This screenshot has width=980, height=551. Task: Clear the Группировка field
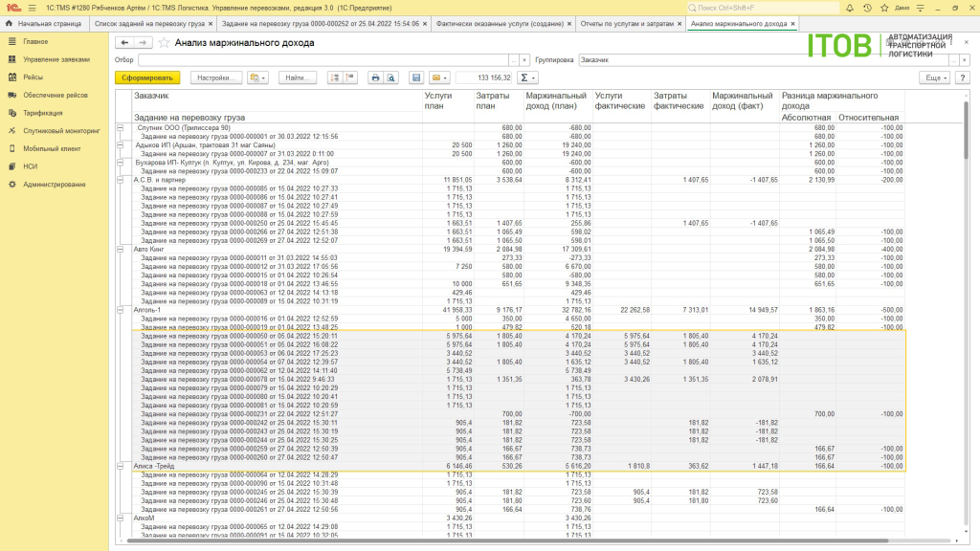click(x=965, y=60)
